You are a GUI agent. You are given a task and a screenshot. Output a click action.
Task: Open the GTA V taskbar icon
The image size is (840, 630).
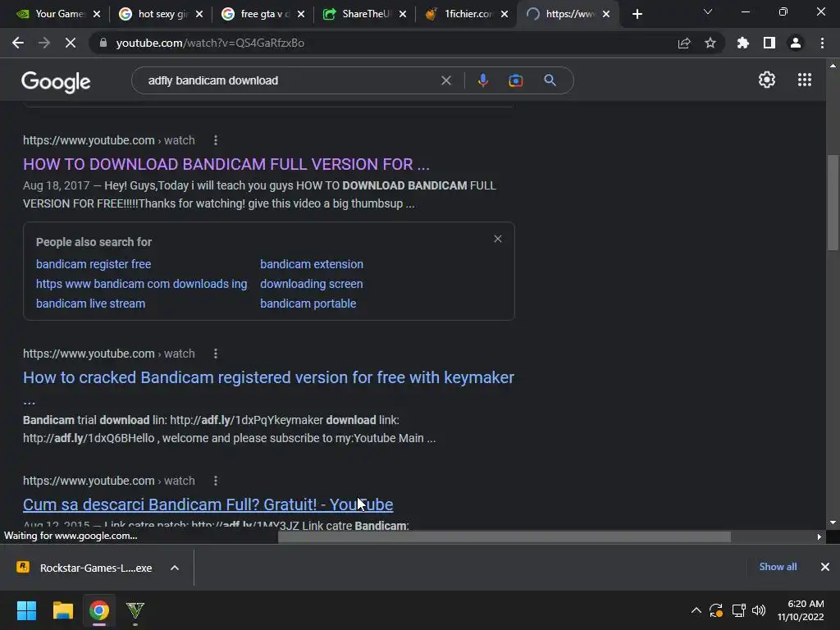click(x=135, y=610)
